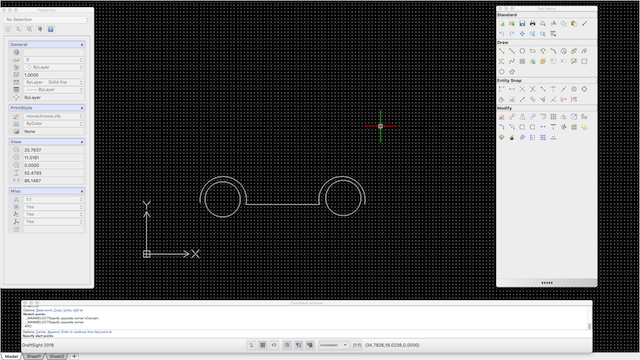Select the Pan tool icon
Viewport: 640px width, 360px height.
tap(522, 34)
